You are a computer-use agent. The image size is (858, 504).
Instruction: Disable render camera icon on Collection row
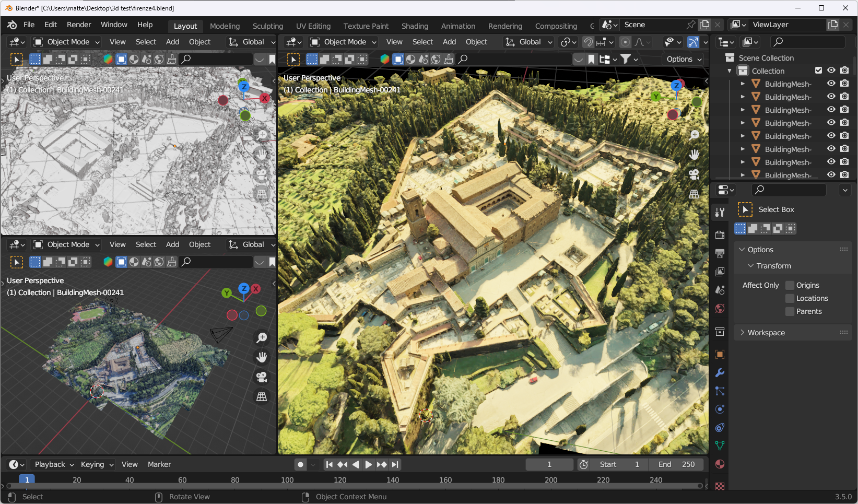tap(844, 71)
